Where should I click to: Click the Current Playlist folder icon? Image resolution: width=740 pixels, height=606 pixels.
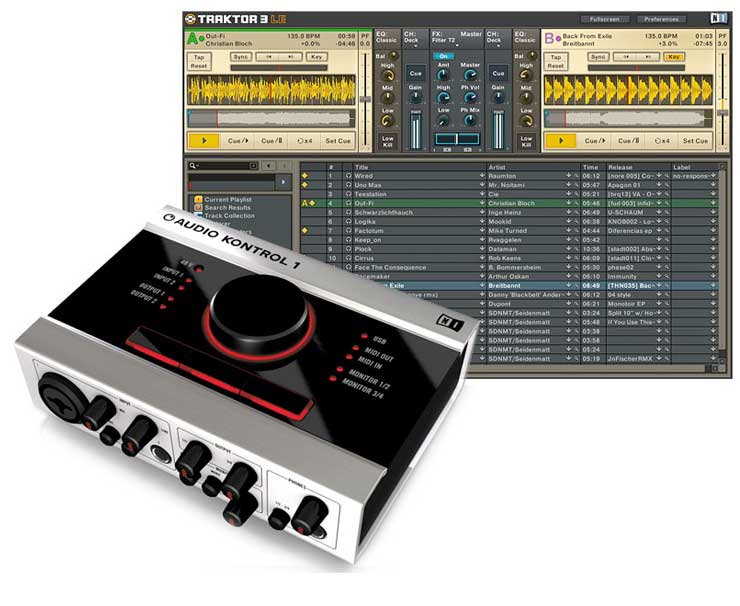click(198, 200)
